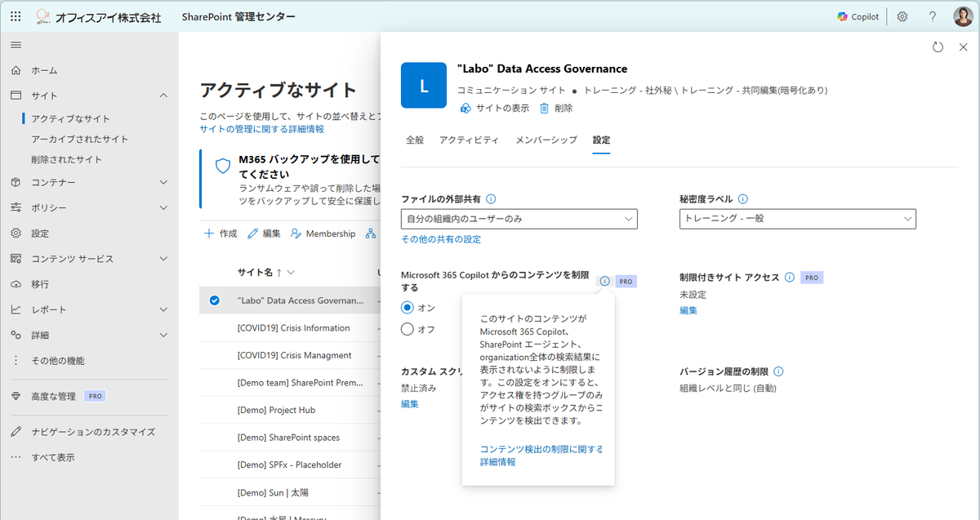
Task: Open Copilot from the top bar
Action: 858,17
